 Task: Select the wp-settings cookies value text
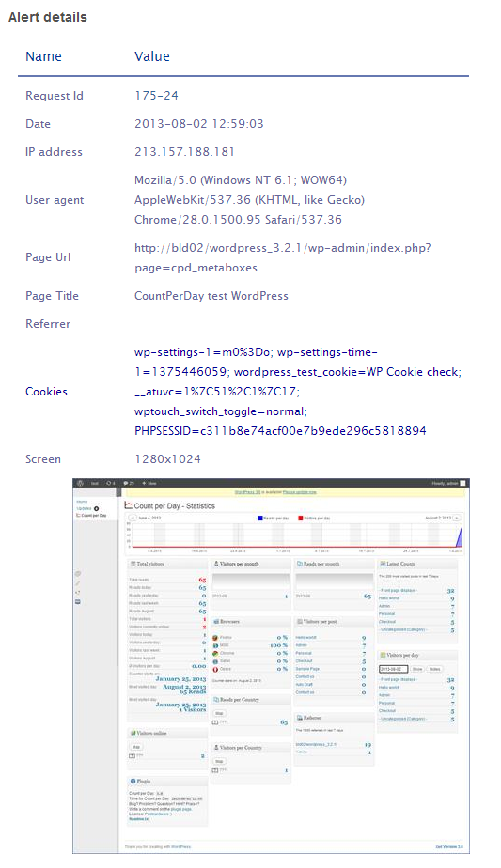pos(298,392)
